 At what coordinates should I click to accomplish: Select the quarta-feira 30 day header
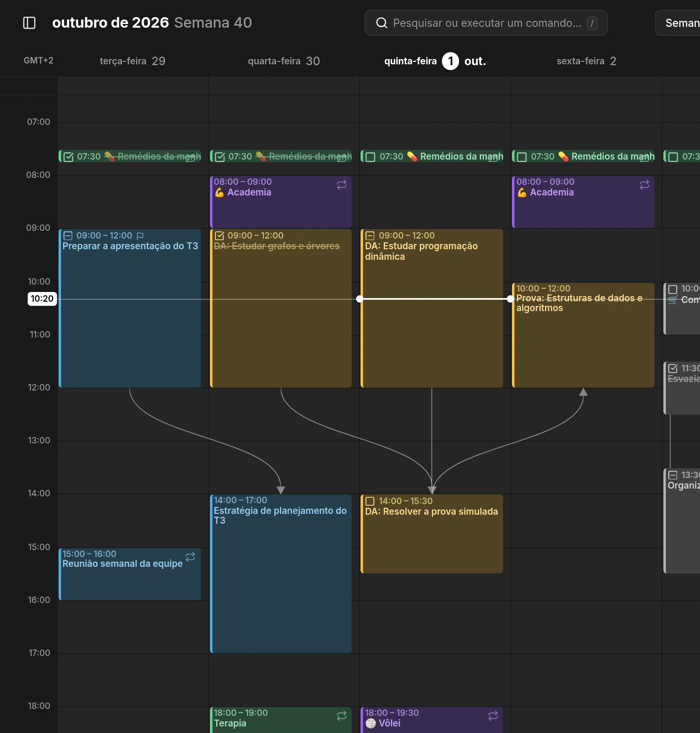tap(284, 61)
